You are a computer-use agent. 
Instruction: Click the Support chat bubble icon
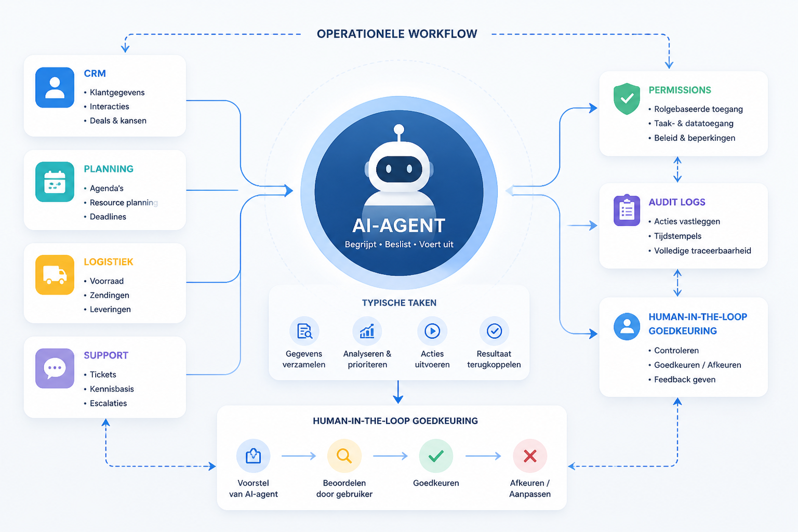55,368
